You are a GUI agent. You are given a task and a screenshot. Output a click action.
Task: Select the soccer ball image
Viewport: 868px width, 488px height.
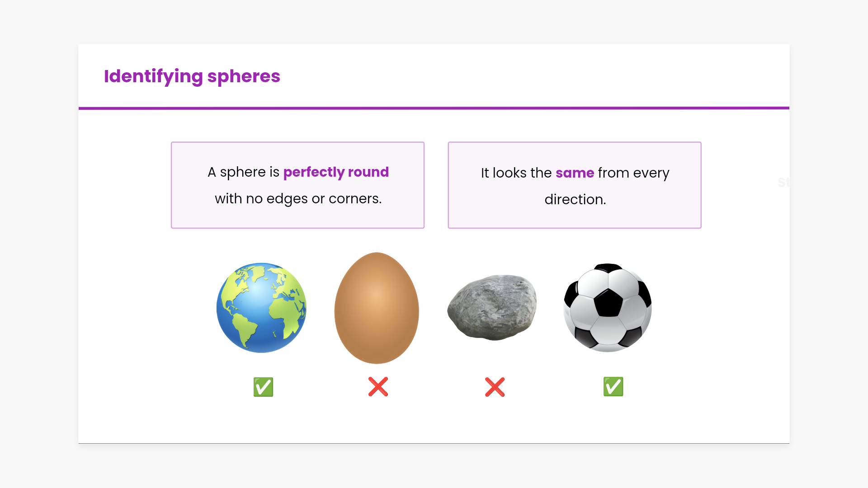(608, 308)
